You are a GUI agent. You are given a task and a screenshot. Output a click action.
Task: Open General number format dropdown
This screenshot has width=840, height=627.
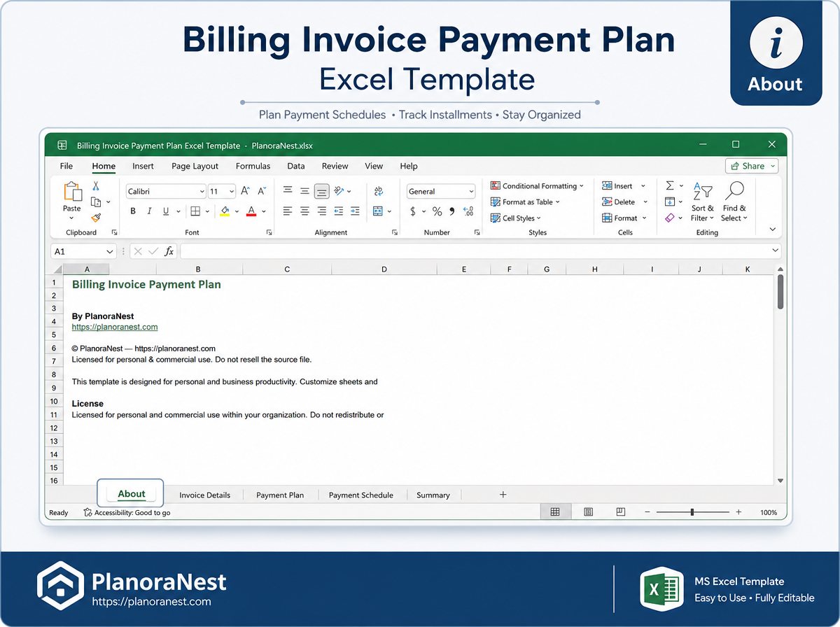click(x=472, y=192)
